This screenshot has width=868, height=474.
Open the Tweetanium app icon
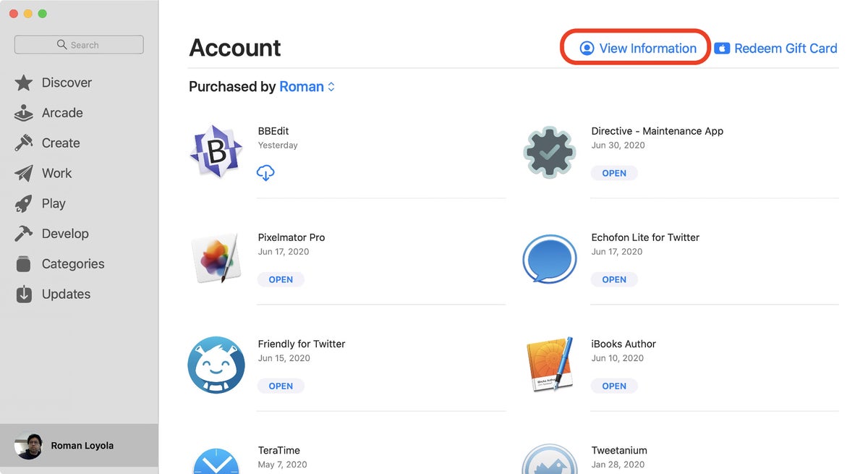550,459
